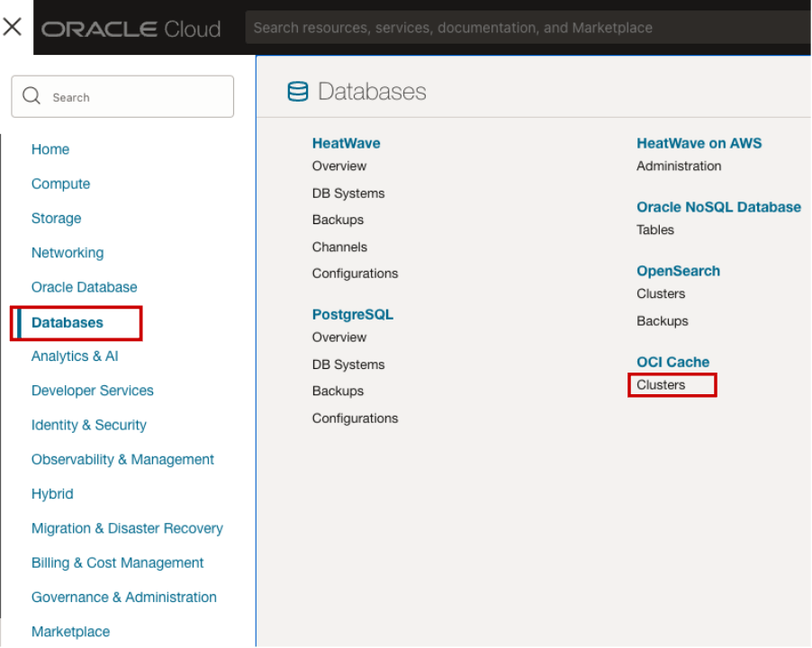Image resolution: width=812 pixels, height=648 pixels.
Task: Open HeatWave Configurations
Action: coord(355,274)
